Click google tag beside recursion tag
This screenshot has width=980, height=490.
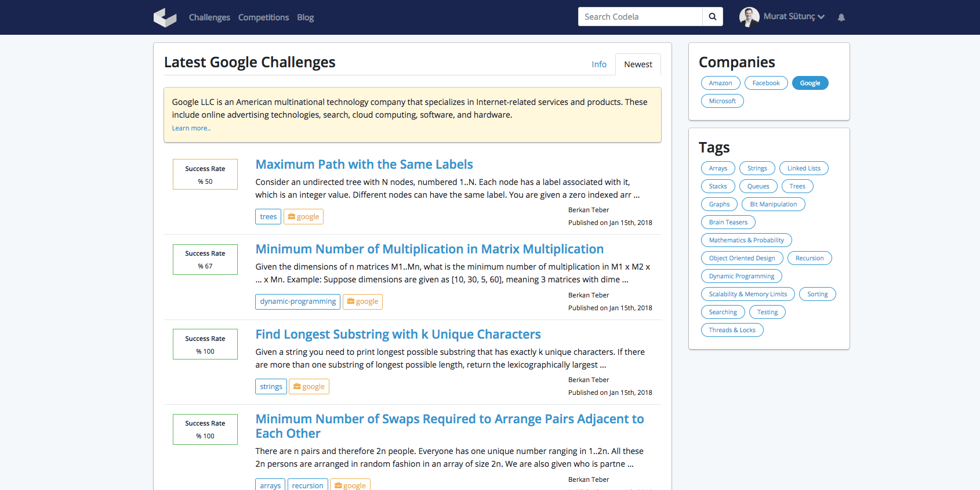(350, 485)
